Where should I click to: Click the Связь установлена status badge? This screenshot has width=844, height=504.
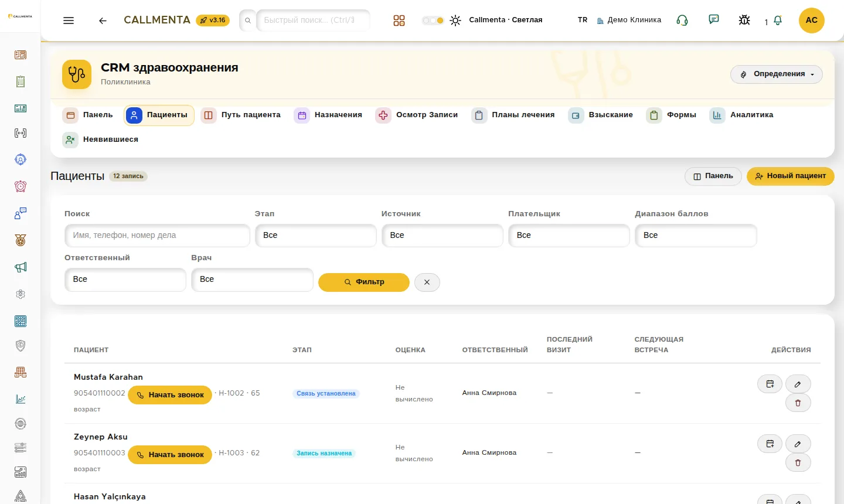[x=326, y=394]
